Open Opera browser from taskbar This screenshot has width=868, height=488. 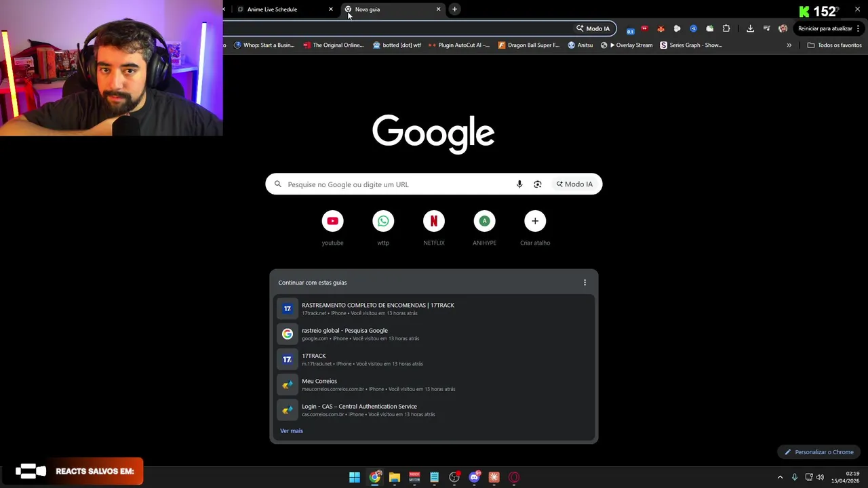point(514,477)
